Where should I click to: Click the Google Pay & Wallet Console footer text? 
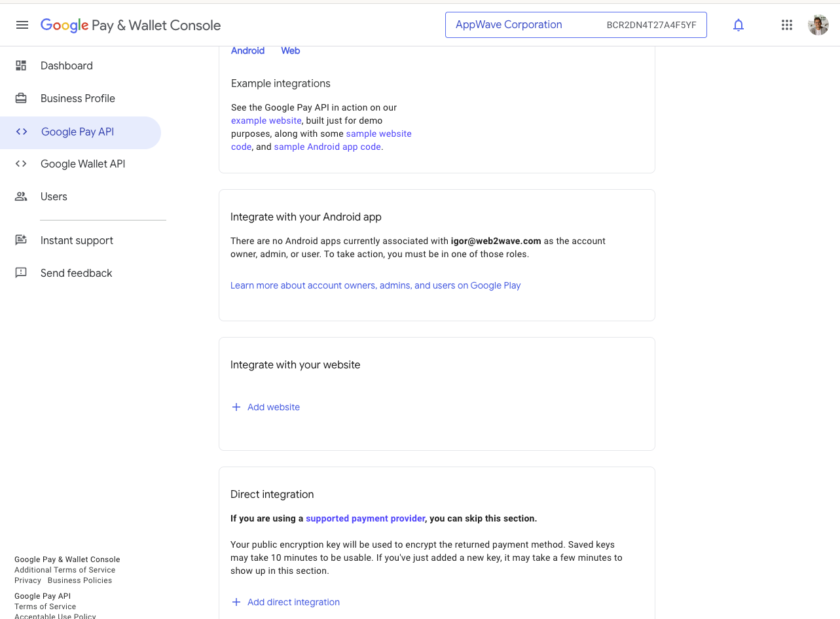click(x=67, y=559)
